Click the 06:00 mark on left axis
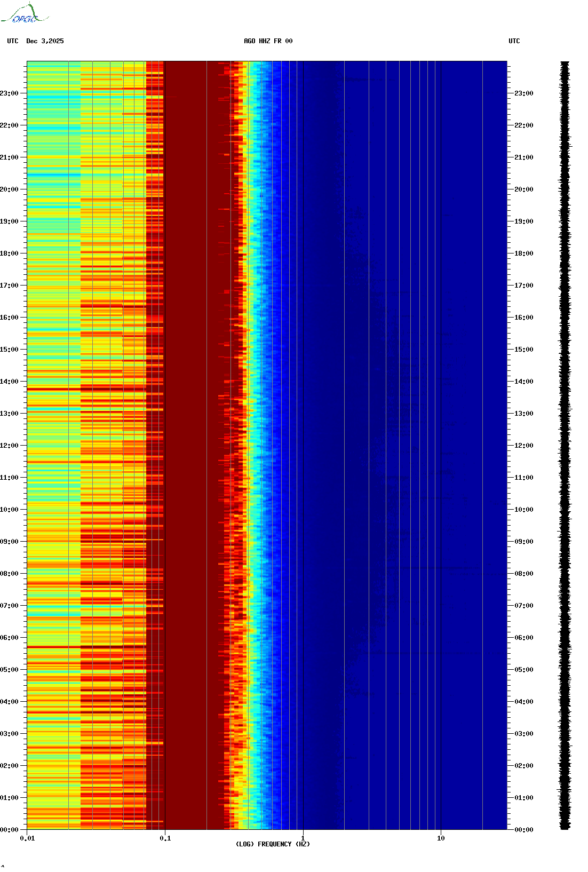The image size is (588, 872). [9, 638]
